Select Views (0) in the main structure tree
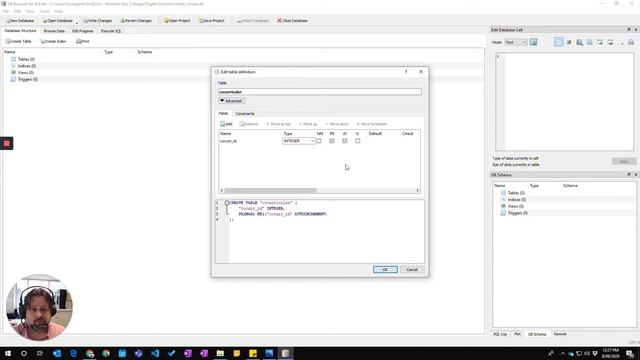This screenshot has width=640, height=360. coord(25,72)
